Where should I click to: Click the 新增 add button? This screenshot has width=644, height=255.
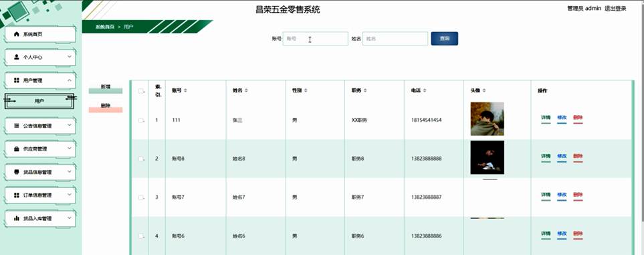106,89
